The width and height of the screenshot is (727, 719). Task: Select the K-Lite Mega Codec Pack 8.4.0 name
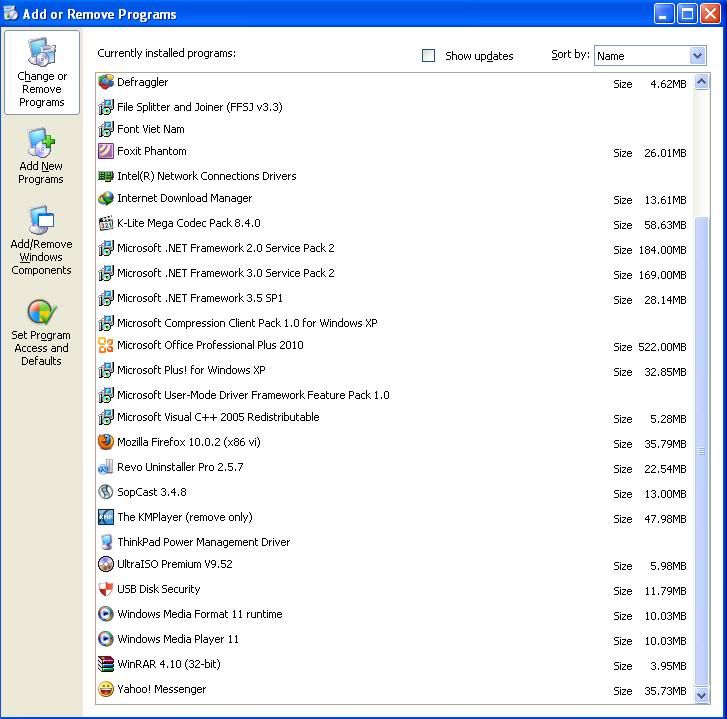click(189, 223)
